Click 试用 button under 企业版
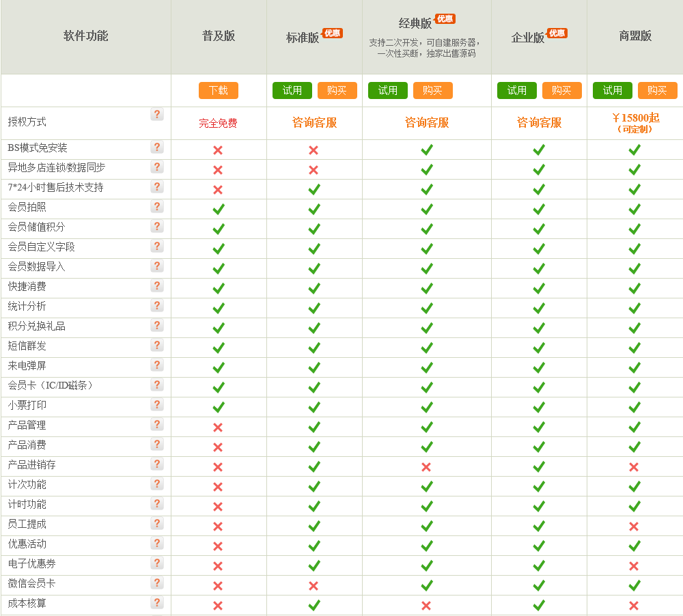The image size is (683, 616). [x=517, y=90]
